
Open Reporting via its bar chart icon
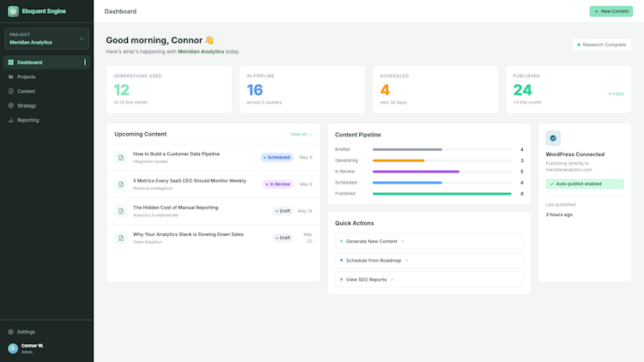pyautogui.click(x=11, y=120)
